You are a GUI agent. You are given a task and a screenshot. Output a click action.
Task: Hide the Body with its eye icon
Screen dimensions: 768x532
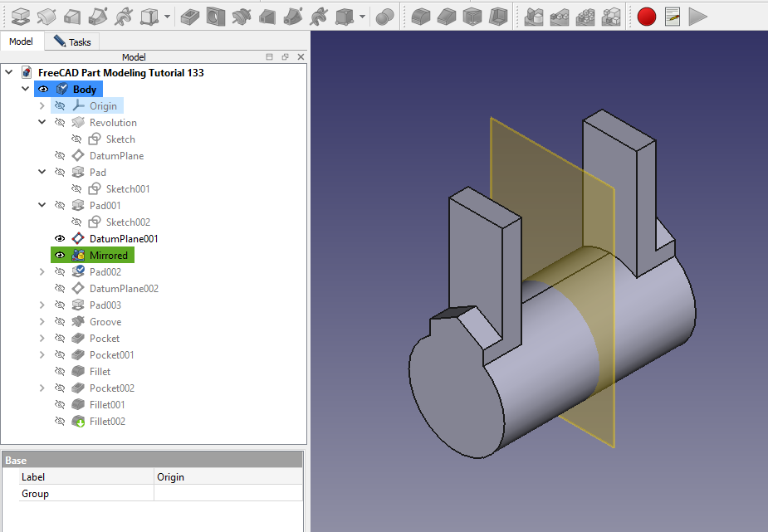[x=43, y=90]
